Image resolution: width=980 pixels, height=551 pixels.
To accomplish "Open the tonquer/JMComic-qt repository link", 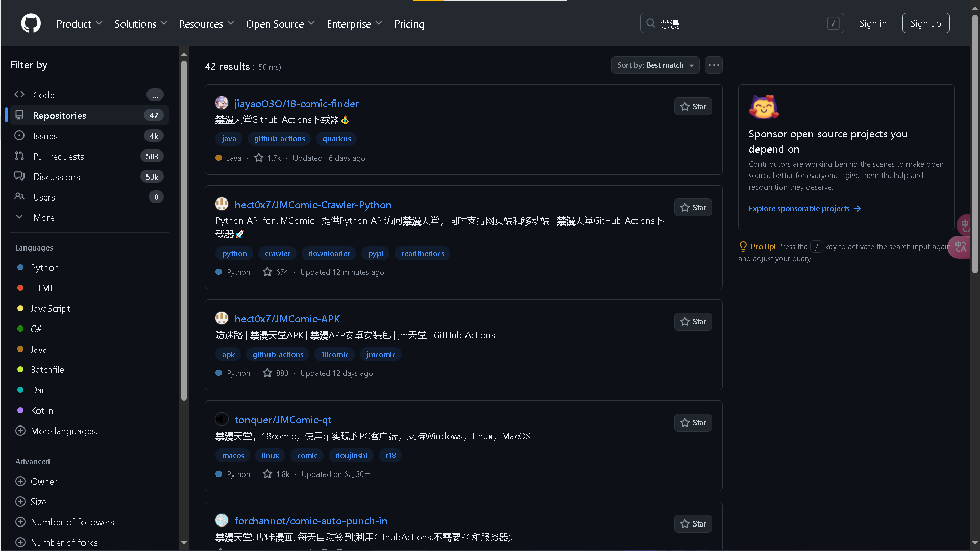I will (283, 420).
